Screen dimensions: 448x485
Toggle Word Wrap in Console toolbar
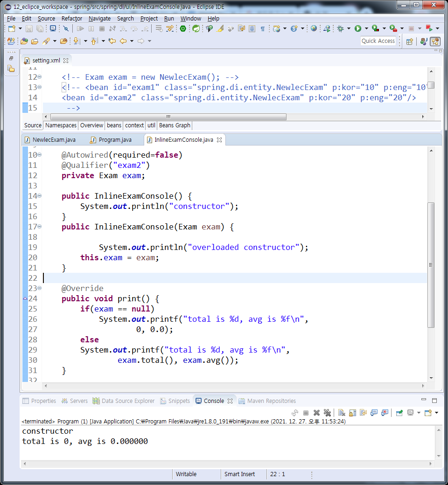[363, 413]
